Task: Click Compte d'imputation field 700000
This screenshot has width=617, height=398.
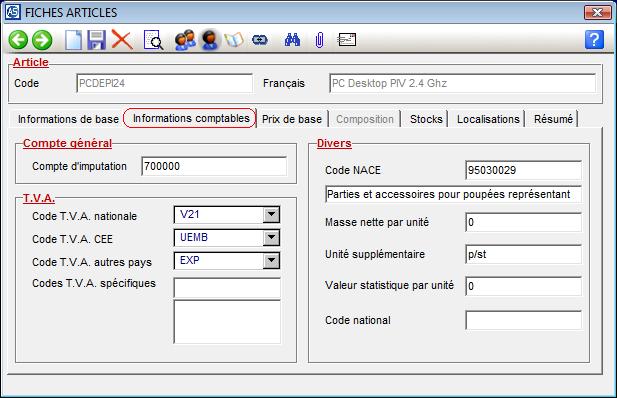Action: pyautogui.click(x=214, y=166)
